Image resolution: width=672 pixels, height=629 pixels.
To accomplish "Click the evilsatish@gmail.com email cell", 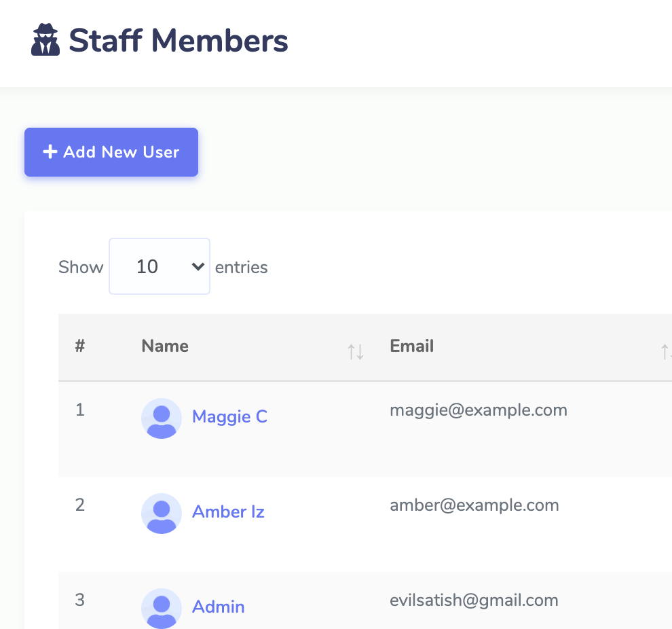I will point(474,600).
